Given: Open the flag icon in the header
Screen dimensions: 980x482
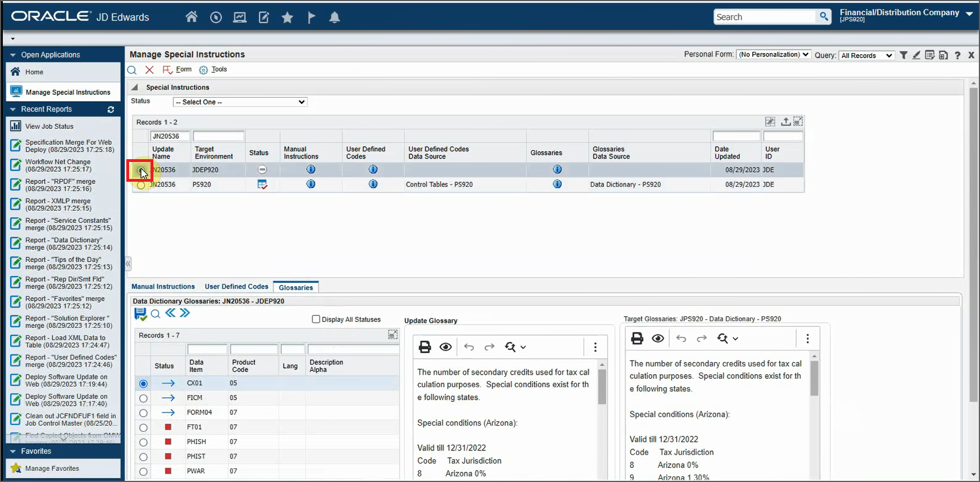Looking at the screenshot, I should pos(311,17).
